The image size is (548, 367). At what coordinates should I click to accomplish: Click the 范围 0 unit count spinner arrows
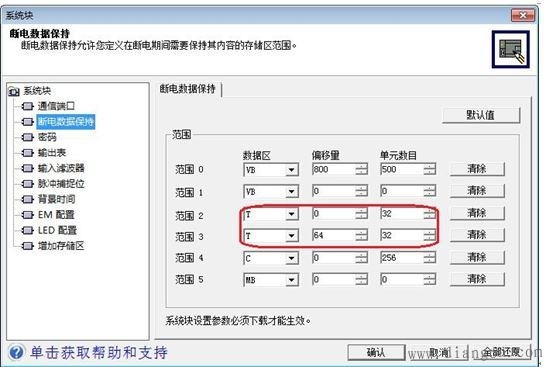point(430,170)
